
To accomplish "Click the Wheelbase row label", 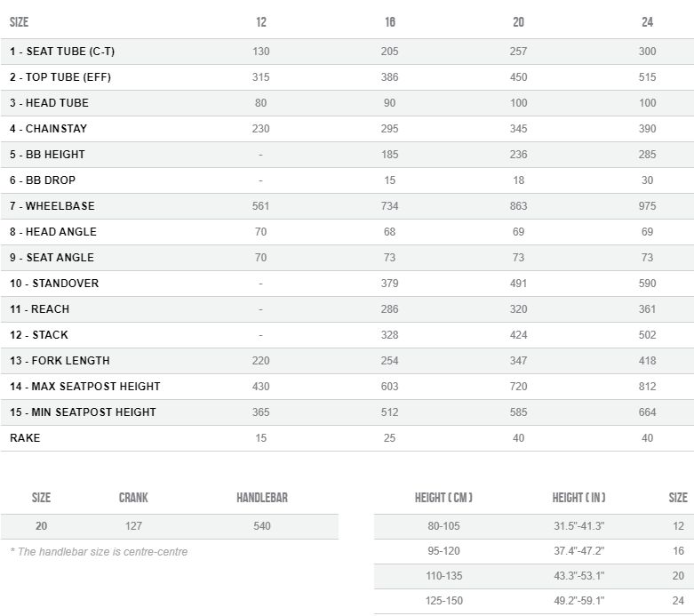I will point(52,206).
